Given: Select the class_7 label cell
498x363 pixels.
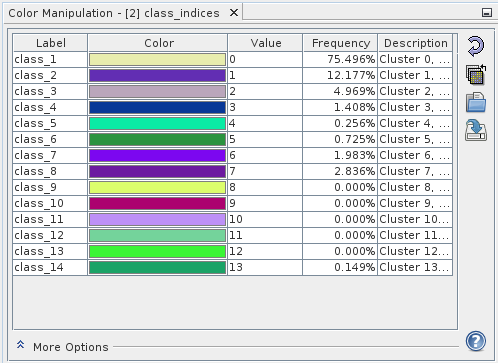Looking at the screenshot, I should point(50,155).
